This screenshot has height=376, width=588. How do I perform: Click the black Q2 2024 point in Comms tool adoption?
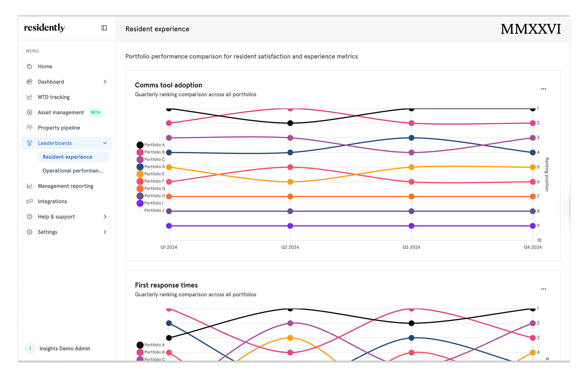point(290,123)
